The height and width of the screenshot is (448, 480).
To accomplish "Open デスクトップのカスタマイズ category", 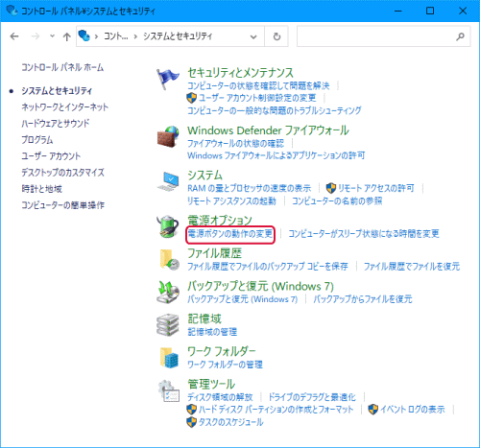I will coord(62,173).
